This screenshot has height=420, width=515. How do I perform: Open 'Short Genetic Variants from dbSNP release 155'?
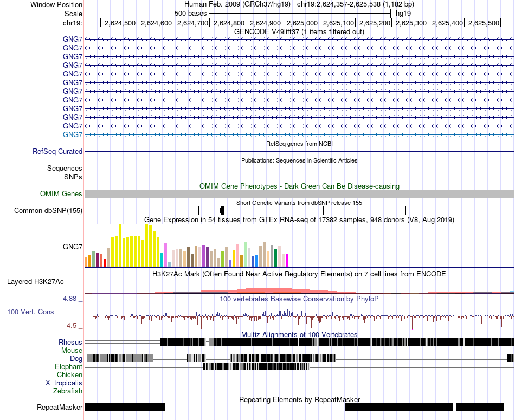click(x=299, y=203)
